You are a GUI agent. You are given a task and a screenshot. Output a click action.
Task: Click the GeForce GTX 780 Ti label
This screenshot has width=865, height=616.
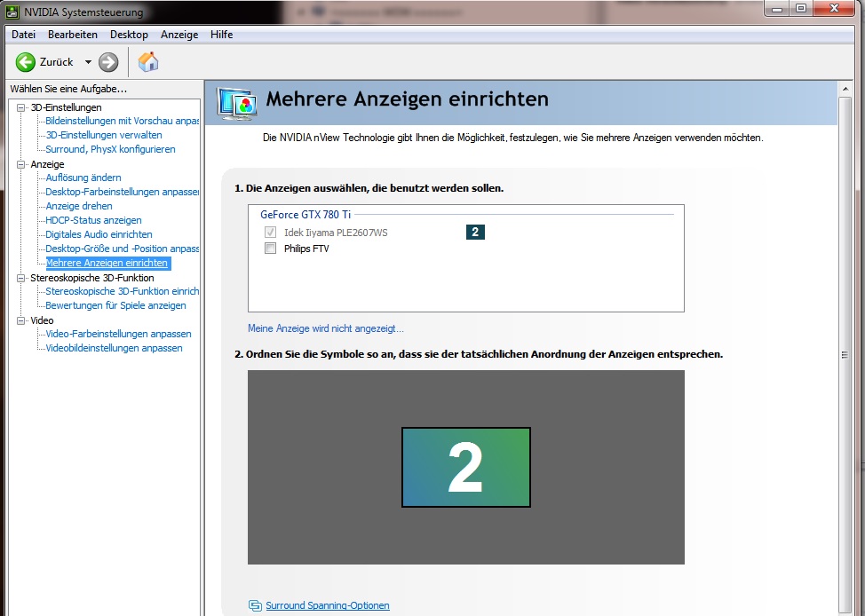tap(306, 215)
